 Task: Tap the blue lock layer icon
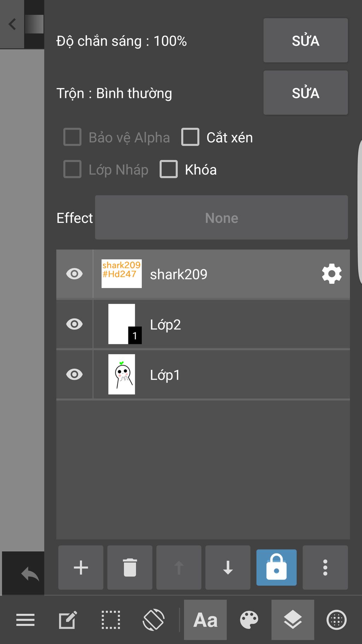[x=276, y=568]
